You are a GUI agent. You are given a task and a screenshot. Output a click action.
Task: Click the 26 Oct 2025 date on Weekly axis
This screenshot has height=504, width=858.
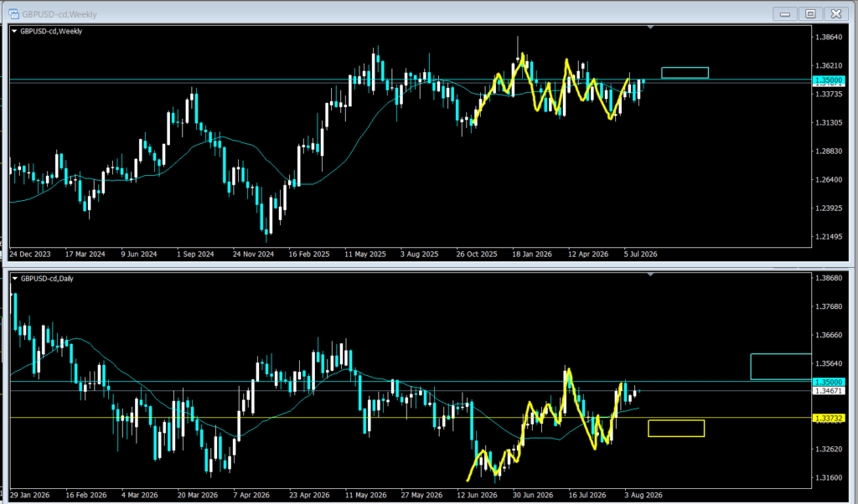point(477,255)
